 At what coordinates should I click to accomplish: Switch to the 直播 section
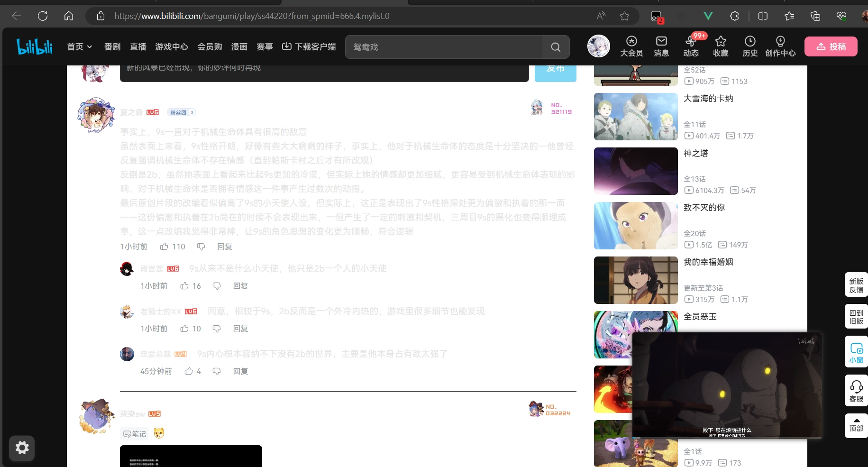point(137,46)
